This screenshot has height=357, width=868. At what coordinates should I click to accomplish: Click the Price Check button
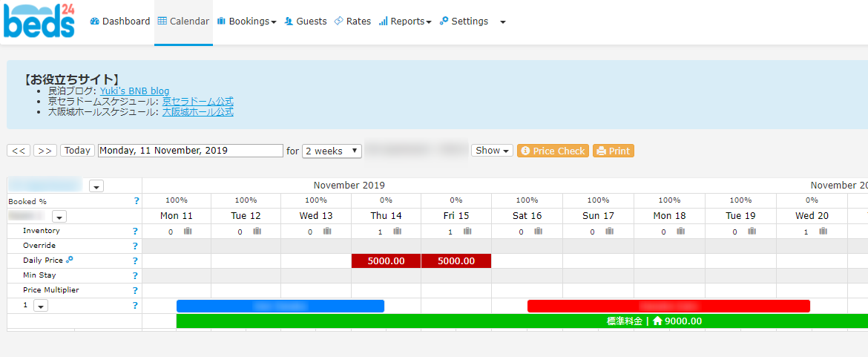tap(553, 151)
